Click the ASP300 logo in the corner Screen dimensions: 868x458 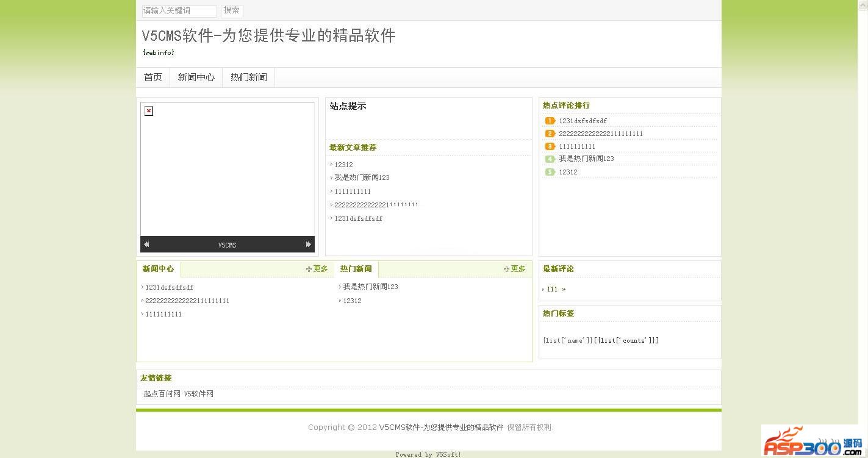[x=811, y=442]
